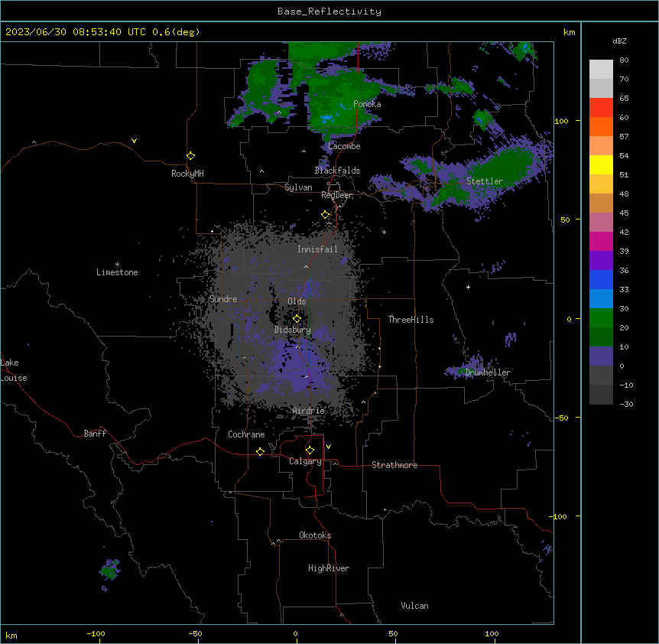Image resolution: width=659 pixels, height=644 pixels.
Task: Click the Lacombe city label
Action: pos(344,146)
